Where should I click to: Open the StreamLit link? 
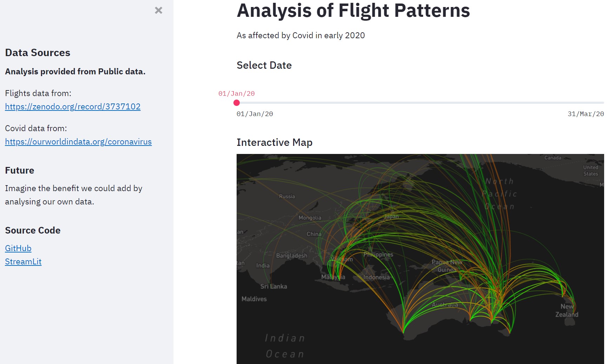(23, 262)
